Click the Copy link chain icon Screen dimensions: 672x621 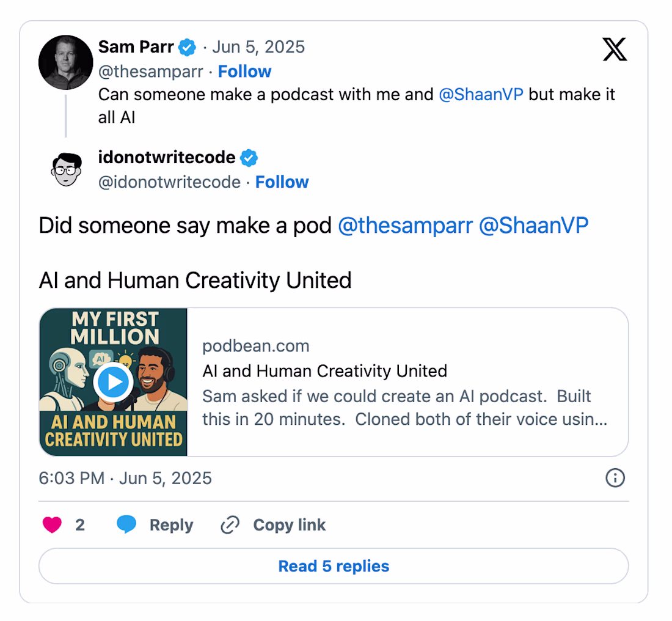click(x=230, y=525)
